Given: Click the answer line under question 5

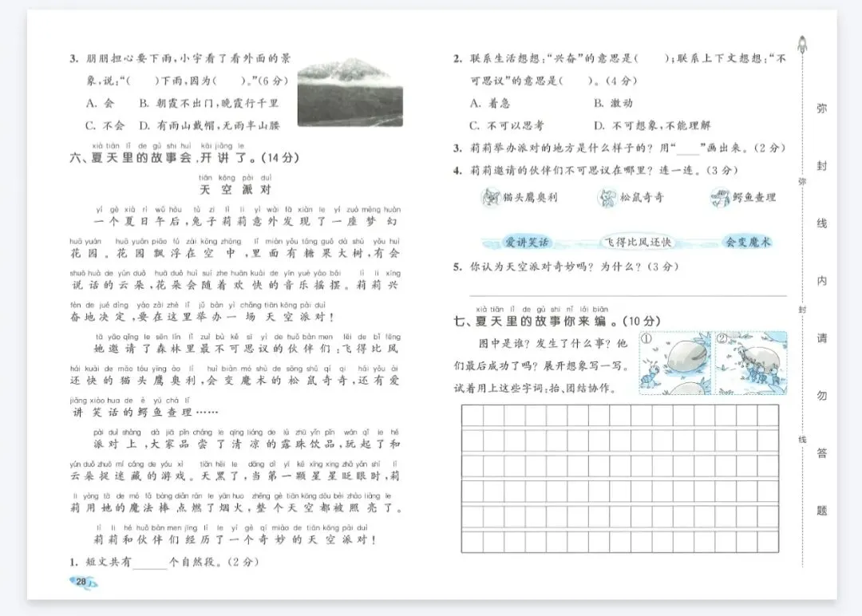Looking at the screenshot, I should 628,296.
